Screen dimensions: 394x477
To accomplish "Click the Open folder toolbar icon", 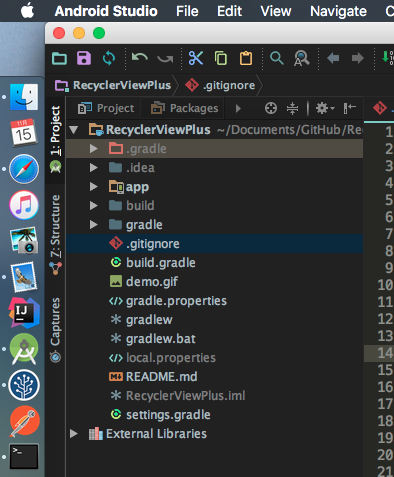I will [x=59, y=59].
